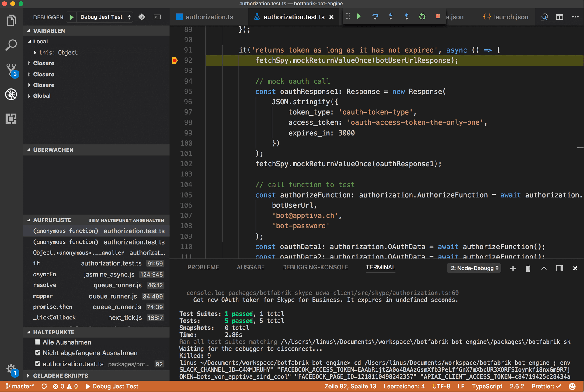The image size is (584, 392).
Task: Switch to the DEBUGGING-KONSOLE tab
Action: pos(315,267)
